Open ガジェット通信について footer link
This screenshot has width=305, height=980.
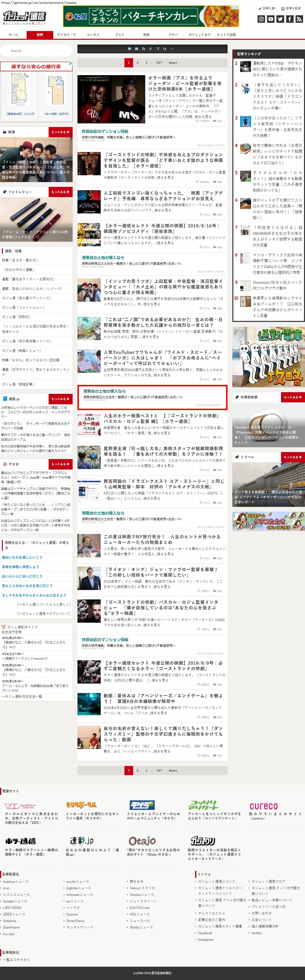[216, 882]
